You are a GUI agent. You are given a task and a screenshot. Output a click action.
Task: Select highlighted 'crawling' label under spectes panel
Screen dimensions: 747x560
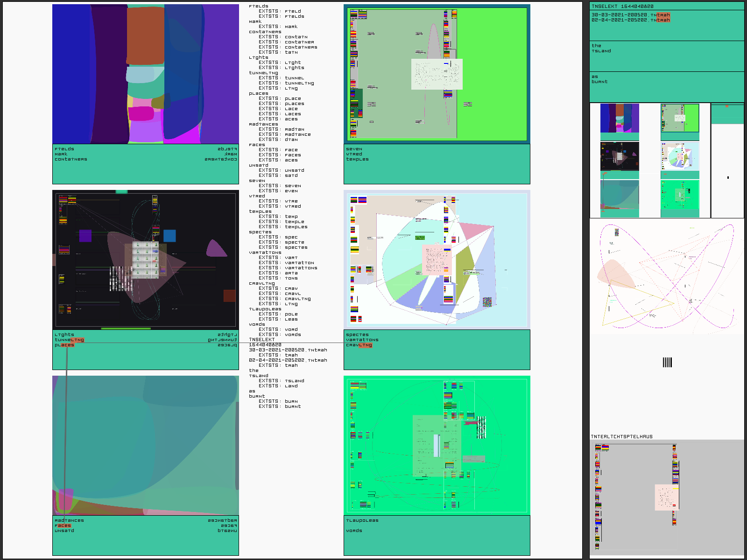359,345
